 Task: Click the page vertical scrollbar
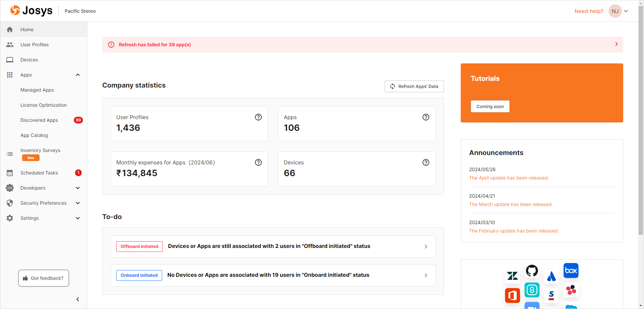(x=641, y=121)
